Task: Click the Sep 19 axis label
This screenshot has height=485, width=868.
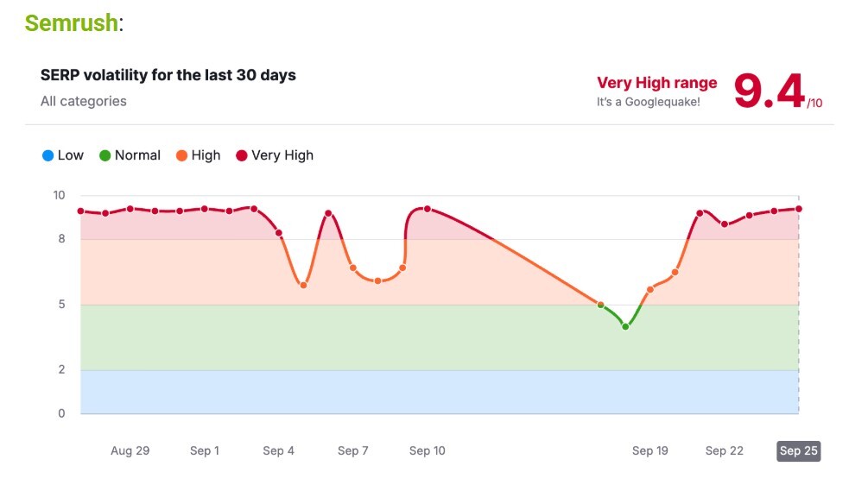Action: [x=649, y=450]
